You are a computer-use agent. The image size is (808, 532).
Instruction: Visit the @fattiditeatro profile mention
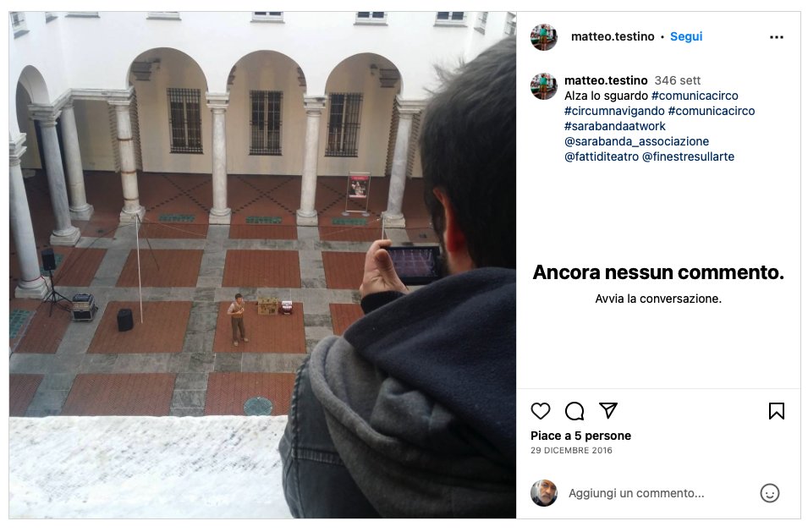602,156
